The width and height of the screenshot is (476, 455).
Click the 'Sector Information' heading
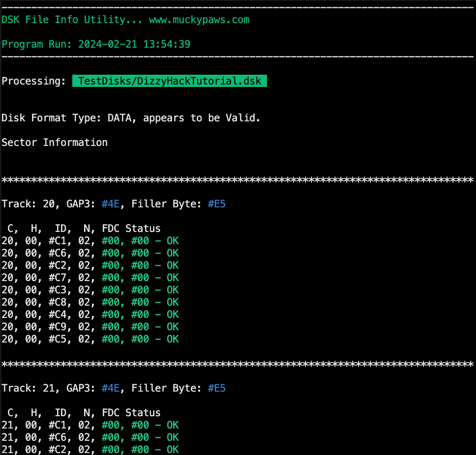[55, 142]
